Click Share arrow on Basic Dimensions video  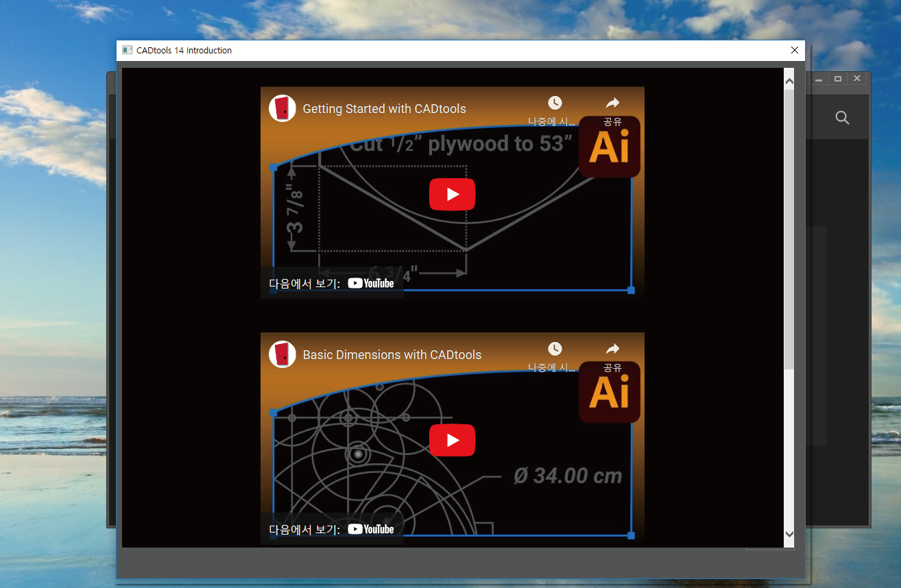coord(612,349)
